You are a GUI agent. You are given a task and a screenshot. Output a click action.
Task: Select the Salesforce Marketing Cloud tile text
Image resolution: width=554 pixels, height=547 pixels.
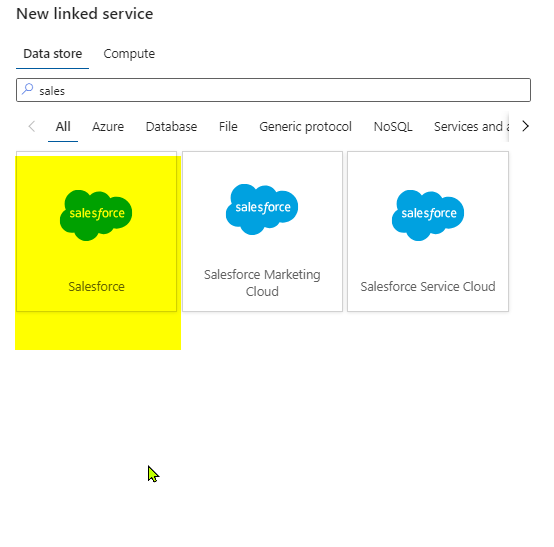[x=262, y=283]
